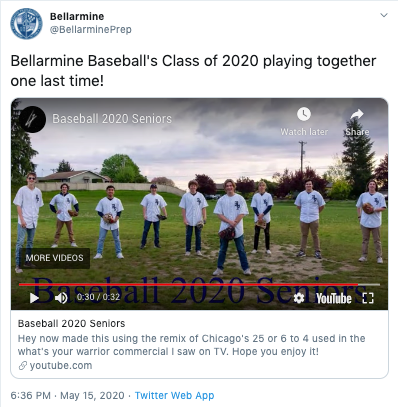This screenshot has width=398, height=407.
Task: Click the Watch later clock icon
Action: (304, 114)
